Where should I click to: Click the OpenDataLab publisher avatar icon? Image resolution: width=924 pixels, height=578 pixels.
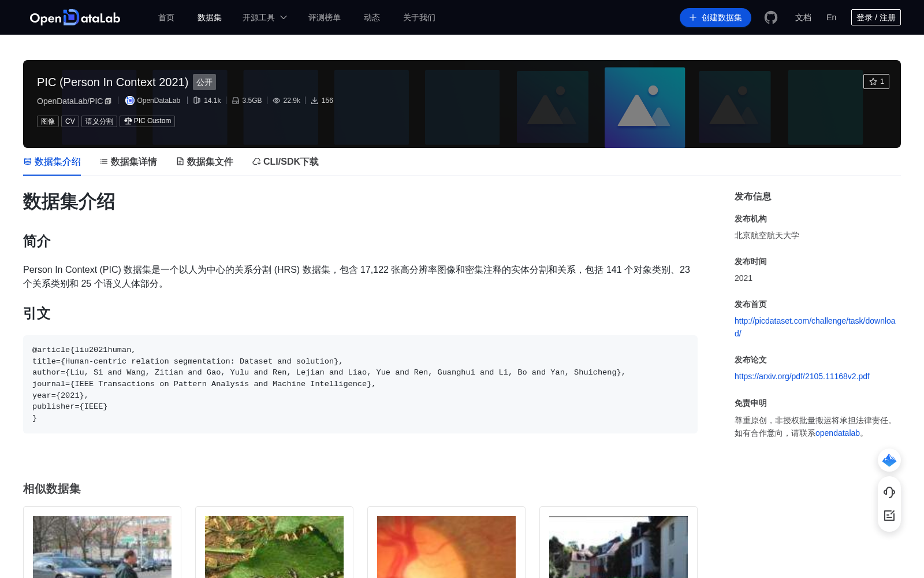(130, 101)
